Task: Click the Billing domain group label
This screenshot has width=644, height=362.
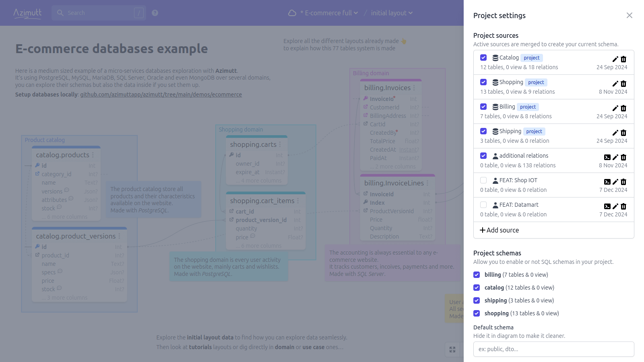Action: pyautogui.click(x=371, y=73)
